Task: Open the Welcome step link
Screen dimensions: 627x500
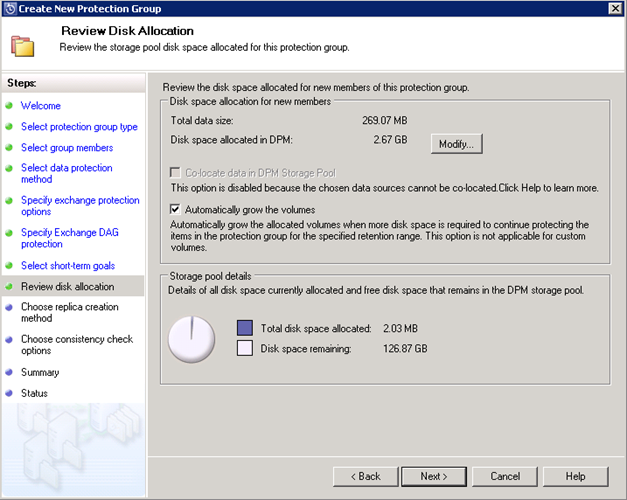Action: click(41, 106)
